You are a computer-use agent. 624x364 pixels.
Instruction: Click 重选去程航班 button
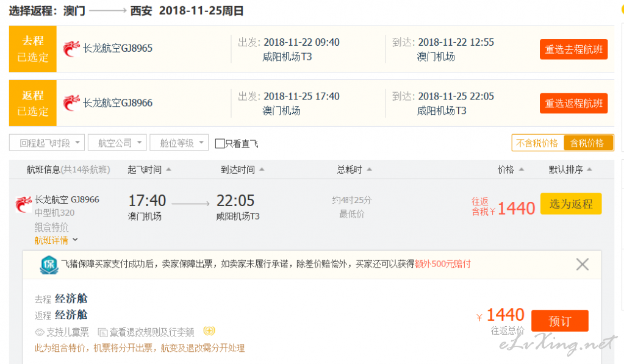coord(573,49)
